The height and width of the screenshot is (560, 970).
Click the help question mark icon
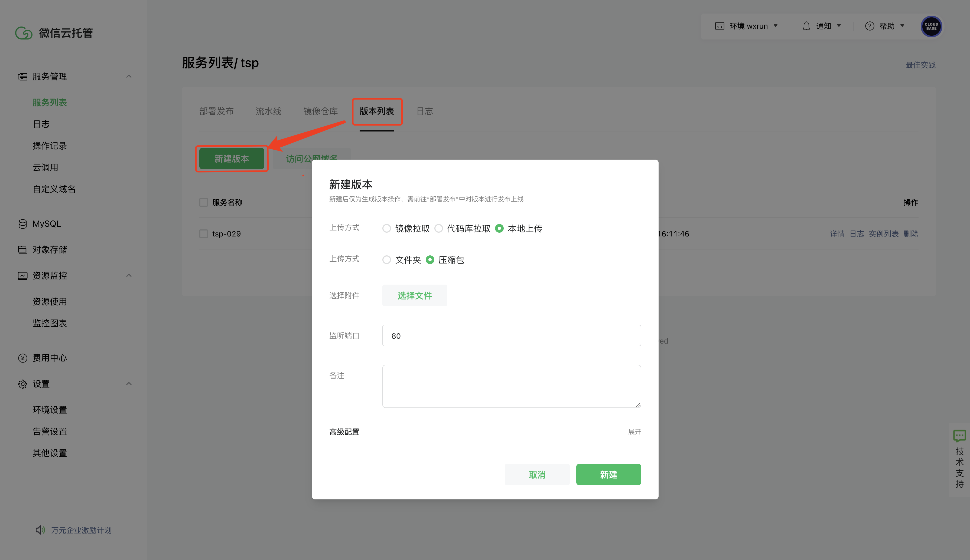pyautogui.click(x=870, y=26)
